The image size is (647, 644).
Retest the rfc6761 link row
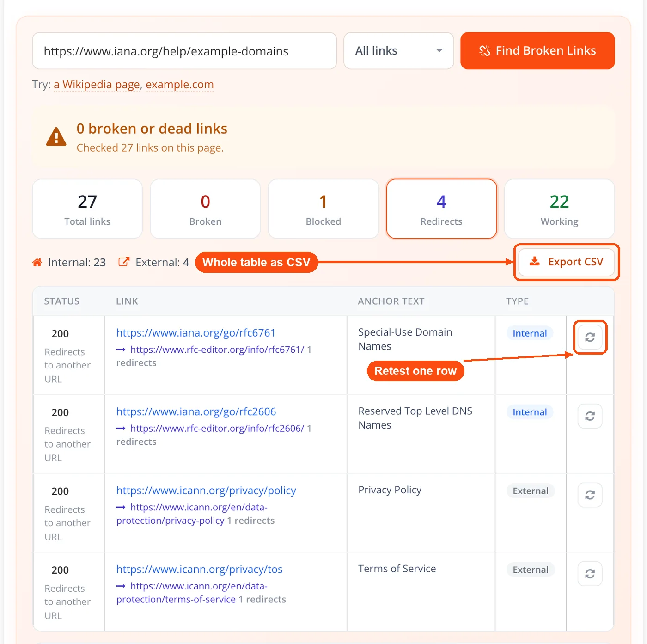pyautogui.click(x=590, y=337)
